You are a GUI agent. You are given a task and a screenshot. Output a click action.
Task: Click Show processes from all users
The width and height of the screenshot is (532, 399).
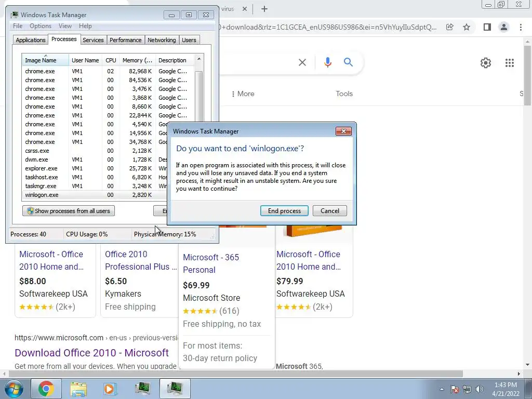pyautogui.click(x=69, y=211)
